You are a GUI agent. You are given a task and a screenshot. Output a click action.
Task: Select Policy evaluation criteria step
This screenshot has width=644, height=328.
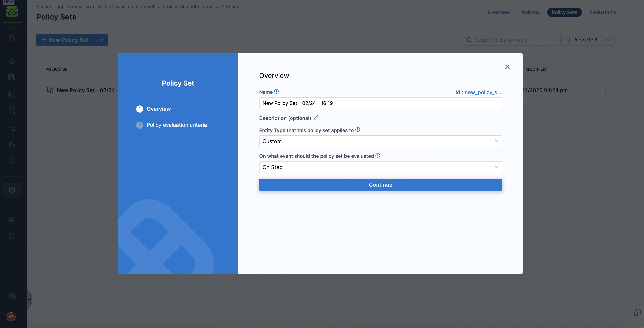coord(176,125)
